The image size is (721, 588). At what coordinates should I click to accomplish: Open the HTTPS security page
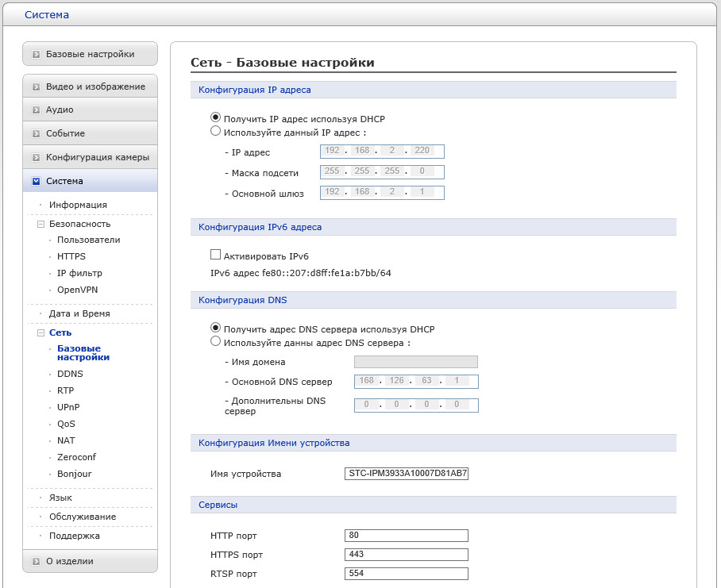[71, 256]
